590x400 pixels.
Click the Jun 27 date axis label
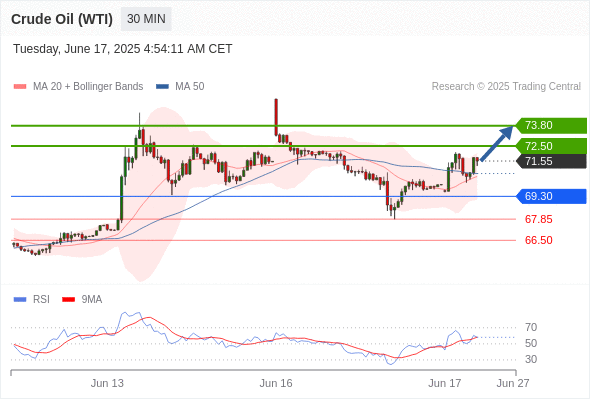[x=513, y=383]
